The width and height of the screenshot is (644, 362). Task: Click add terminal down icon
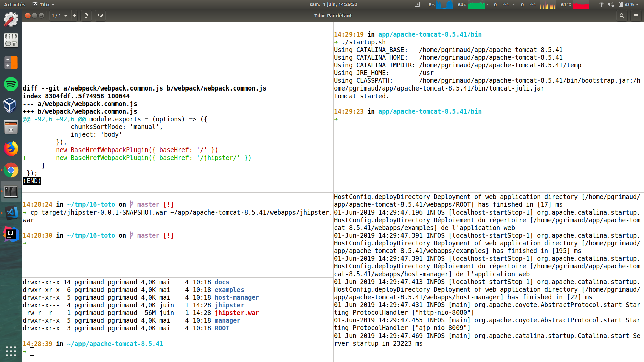click(100, 16)
